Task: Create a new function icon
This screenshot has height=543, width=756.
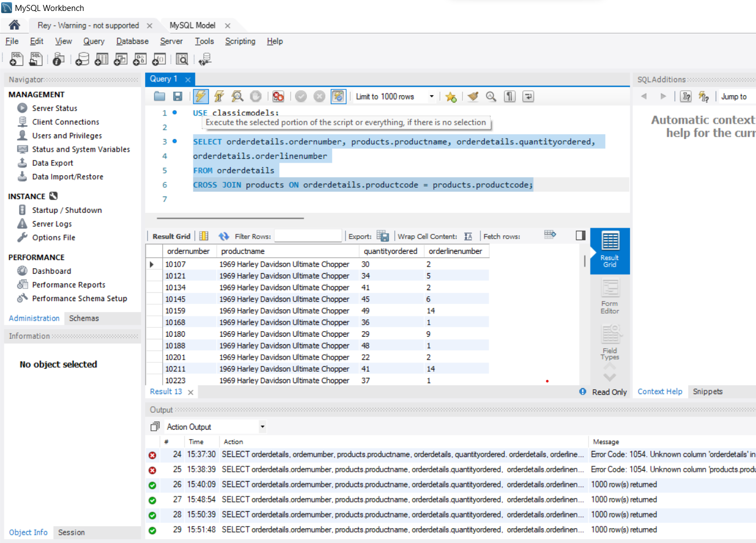Action: point(159,59)
